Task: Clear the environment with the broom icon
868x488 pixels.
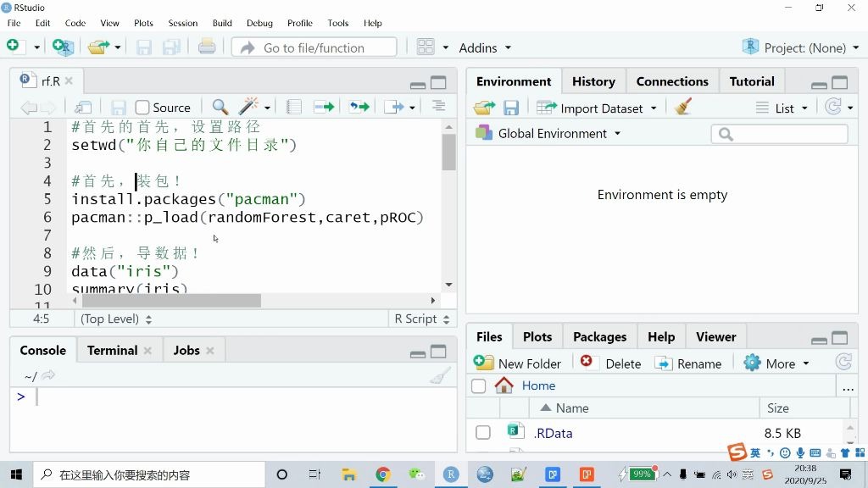Action: 683,108
